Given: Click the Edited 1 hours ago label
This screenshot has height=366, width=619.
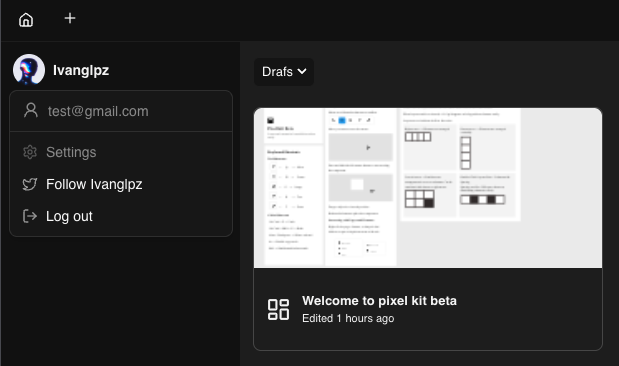Looking at the screenshot, I should 348,318.
